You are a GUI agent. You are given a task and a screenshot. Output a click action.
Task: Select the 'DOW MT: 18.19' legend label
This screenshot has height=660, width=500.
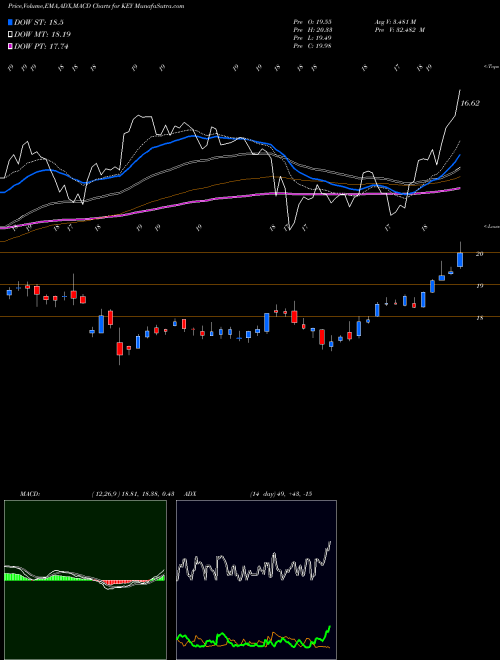[x=42, y=35]
